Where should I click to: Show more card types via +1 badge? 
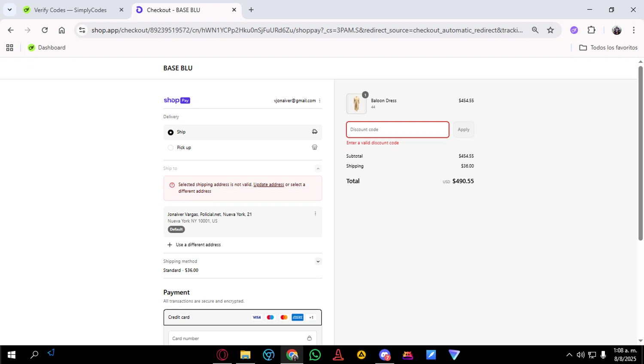311,317
